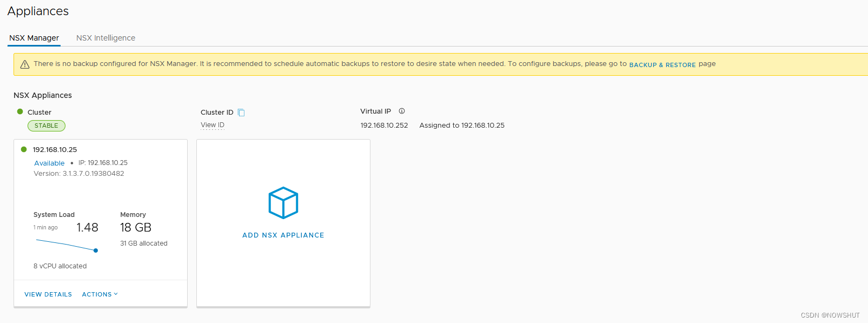The height and width of the screenshot is (323, 868).
Task: Click the green Cluster status dot
Action: click(20, 111)
